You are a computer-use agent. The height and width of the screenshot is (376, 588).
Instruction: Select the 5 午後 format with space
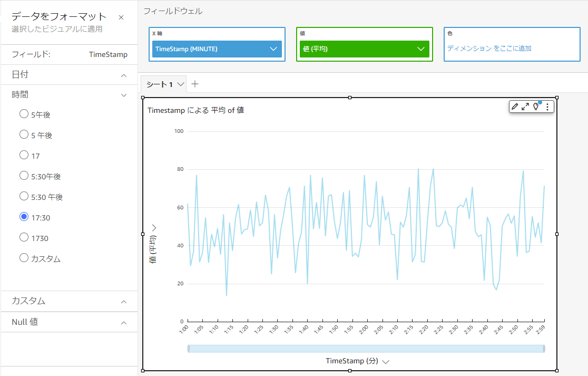[24, 134]
